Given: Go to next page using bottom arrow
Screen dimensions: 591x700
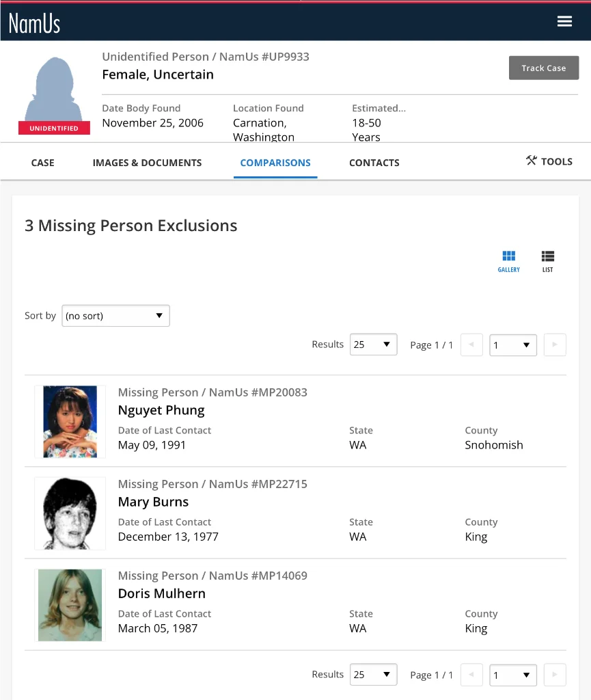Looking at the screenshot, I should point(554,675).
